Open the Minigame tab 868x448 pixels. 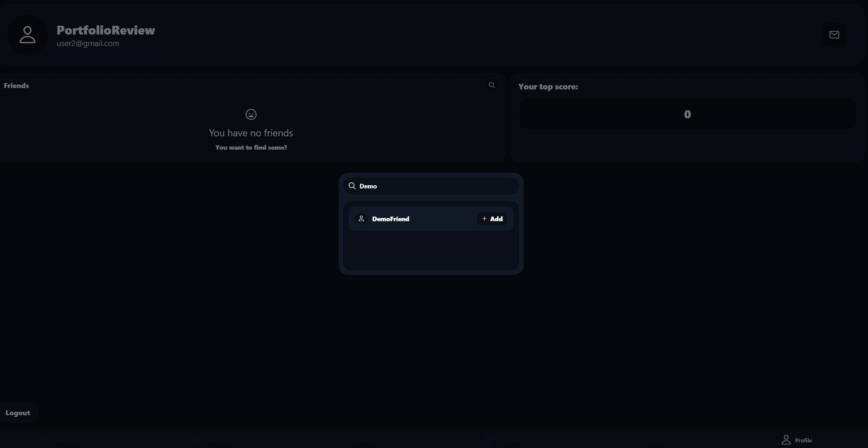[62, 440]
